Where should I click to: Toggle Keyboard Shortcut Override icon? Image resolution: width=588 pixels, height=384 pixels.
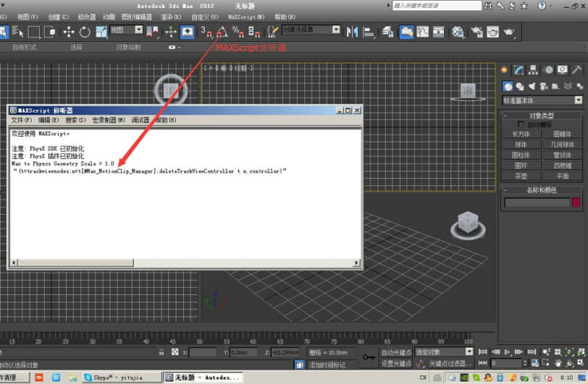coord(187,32)
